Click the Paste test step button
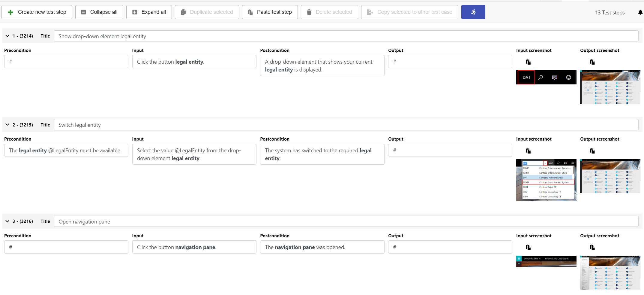Image resolution: width=644 pixels, height=295 pixels. pyautogui.click(x=270, y=12)
